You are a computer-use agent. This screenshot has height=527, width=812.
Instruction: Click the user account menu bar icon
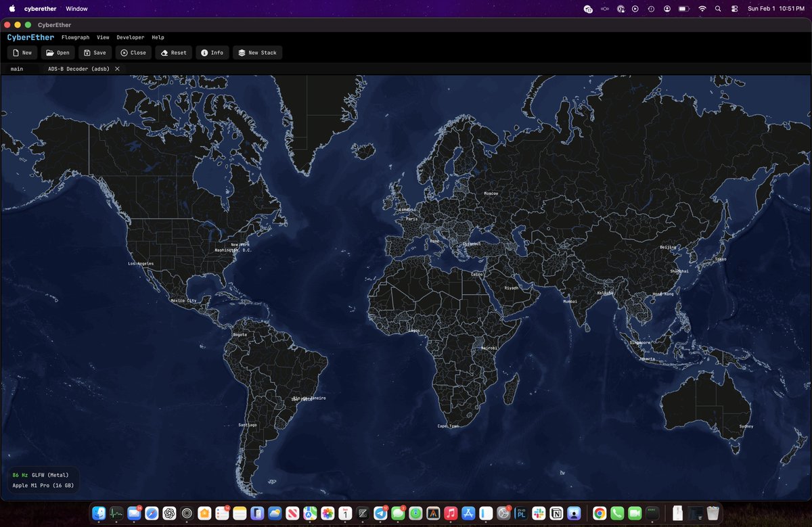pyautogui.click(x=667, y=9)
